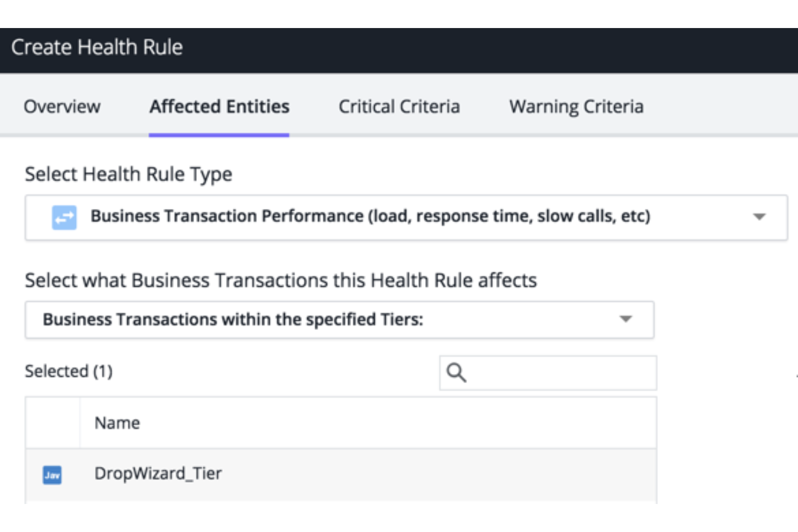Go to the Warning Criteria tab
The height and width of the screenshot is (532, 798).
click(x=576, y=106)
